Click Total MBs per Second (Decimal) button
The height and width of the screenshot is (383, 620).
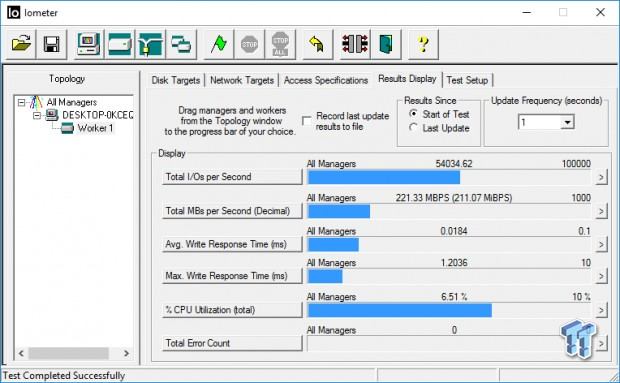tap(232, 211)
